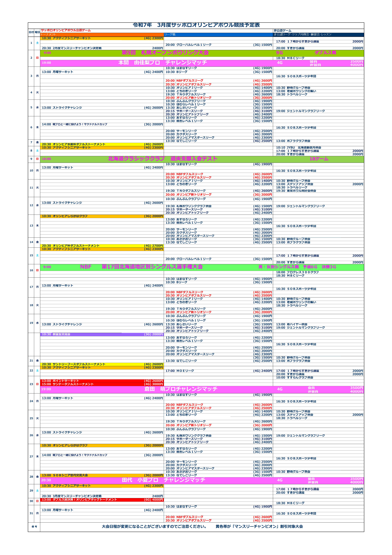392x555 pixels.
Task: Select "ＭＯＥリーグ" entry on the 22nd
Action: (x=185, y=371)
